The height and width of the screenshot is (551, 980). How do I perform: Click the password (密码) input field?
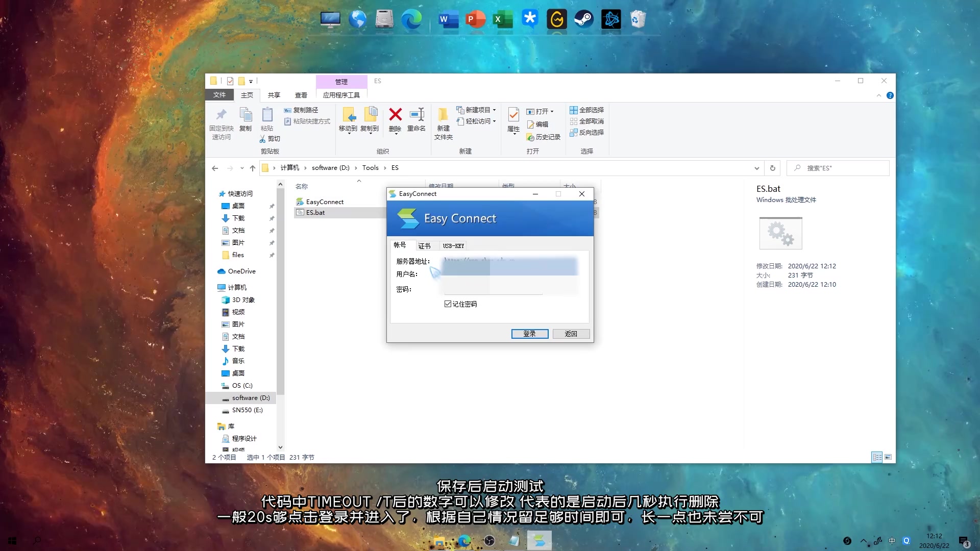[x=493, y=289]
